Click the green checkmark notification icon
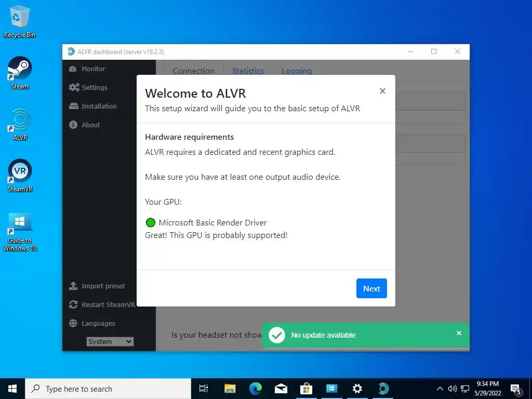The image size is (532, 399). (x=277, y=335)
